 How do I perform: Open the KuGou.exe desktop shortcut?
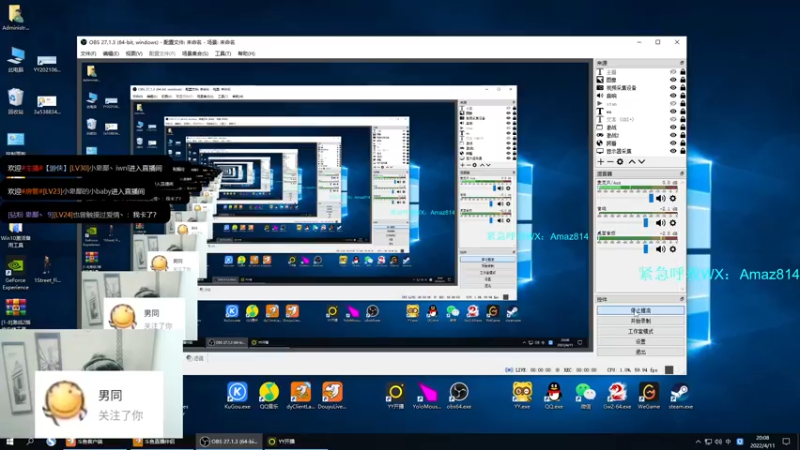coord(237,396)
